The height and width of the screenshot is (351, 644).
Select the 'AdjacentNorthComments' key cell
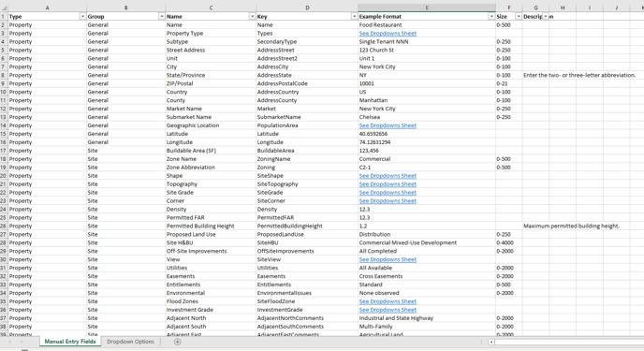click(x=307, y=318)
